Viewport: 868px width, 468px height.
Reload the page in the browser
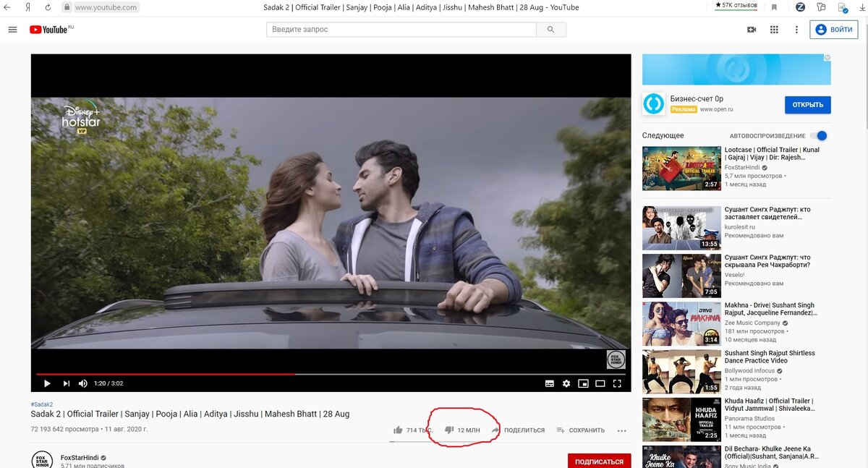click(x=48, y=7)
